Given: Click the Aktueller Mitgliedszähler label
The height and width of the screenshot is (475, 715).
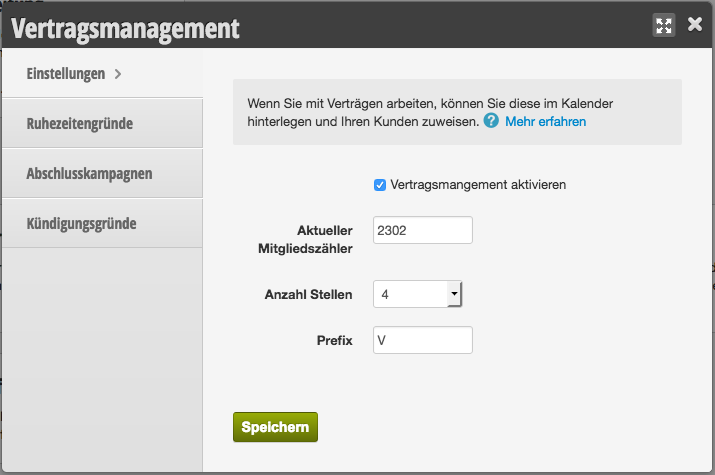Looking at the screenshot, I should [306, 239].
